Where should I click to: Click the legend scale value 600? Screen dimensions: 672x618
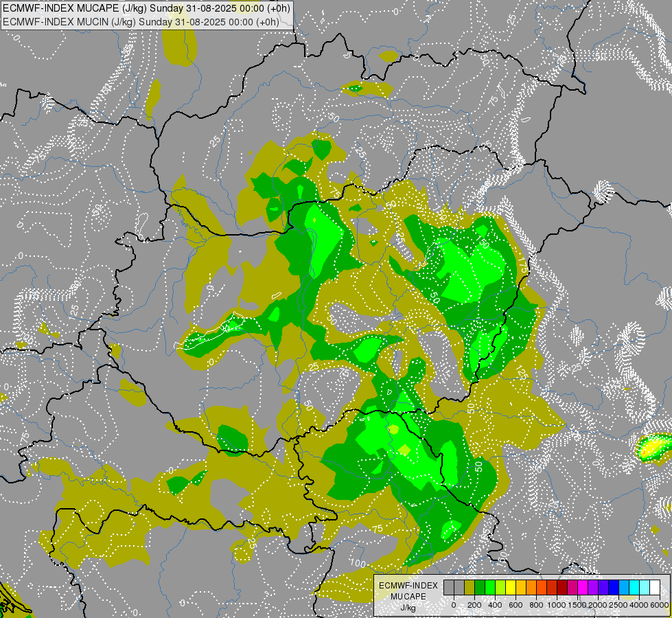[515, 605]
